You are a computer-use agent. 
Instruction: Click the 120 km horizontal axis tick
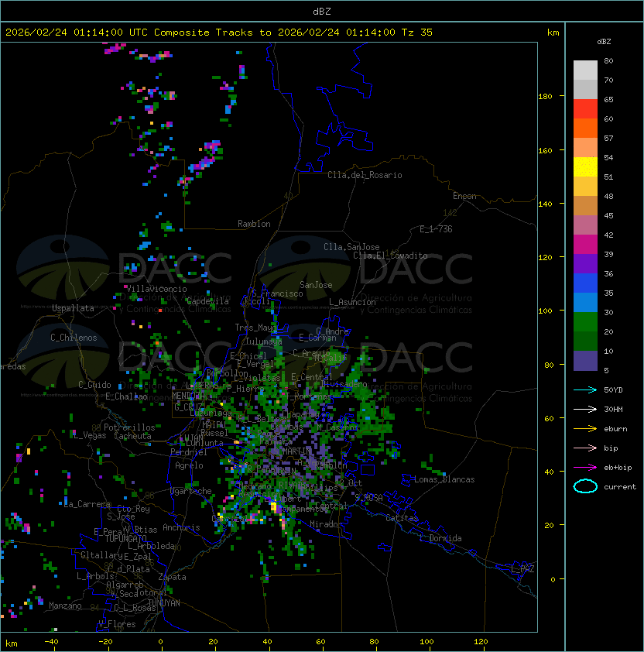point(481,642)
